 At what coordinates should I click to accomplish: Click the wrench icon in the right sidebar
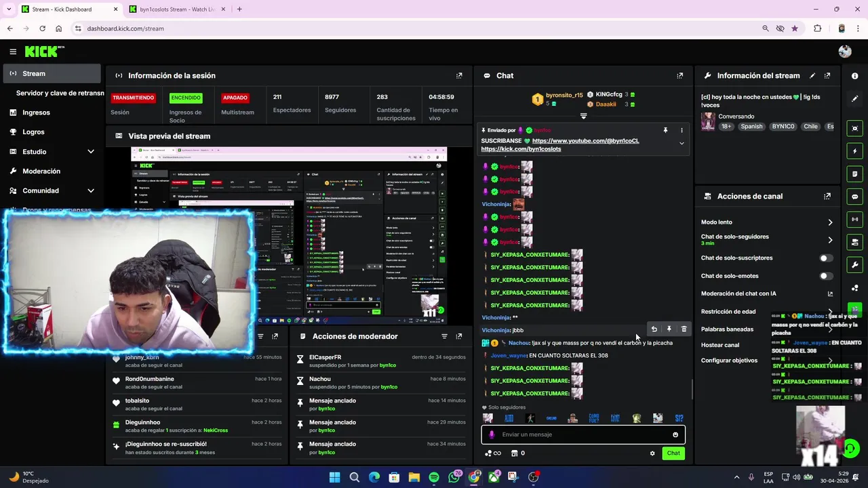click(x=855, y=265)
